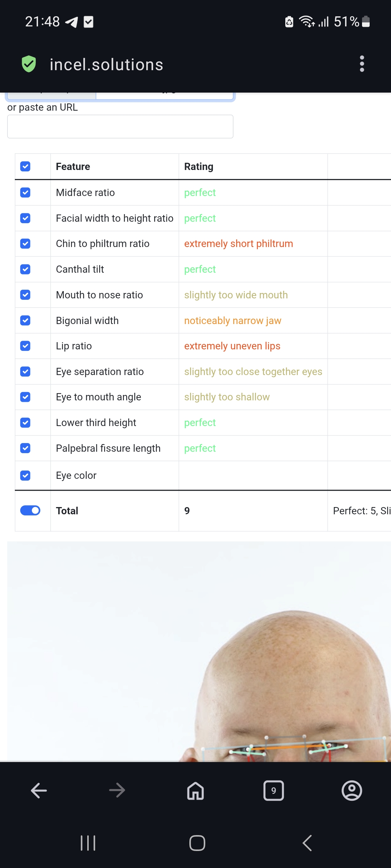The height and width of the screenshot is (868, 391).
Task: Focus the paste URL input field
Action: tap(120, 127)
